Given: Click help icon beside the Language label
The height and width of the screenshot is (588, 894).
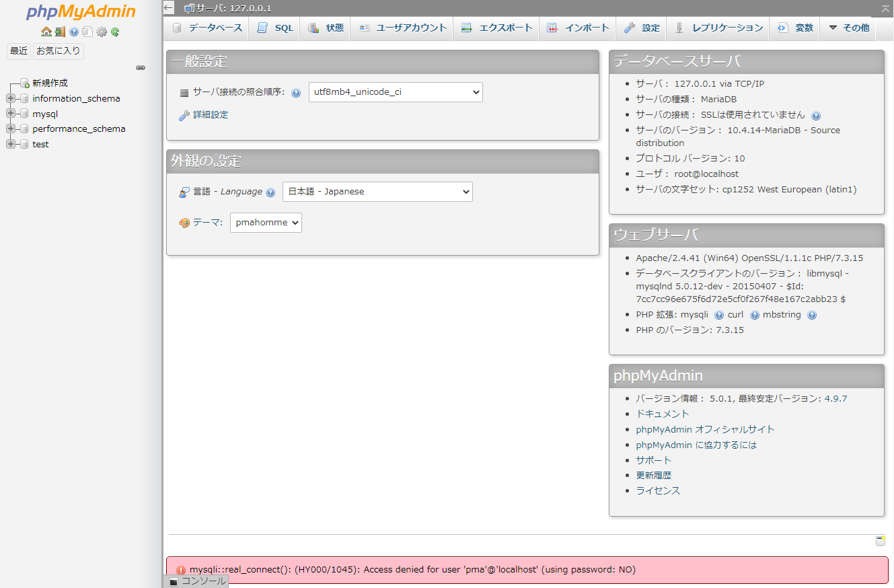Looking at the screenshot, I should (x=270, y=192).
